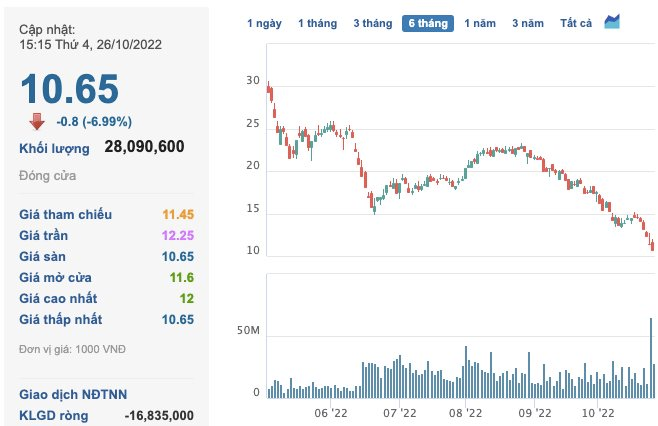Select the "1 ngày" time range tab
Image resolution: width=658 pixels, height=426 pixels.
coord(265,23)
